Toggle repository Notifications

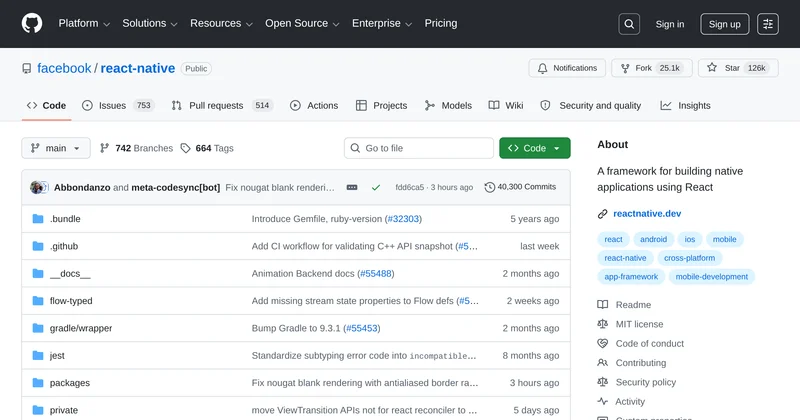coord(567,68)
